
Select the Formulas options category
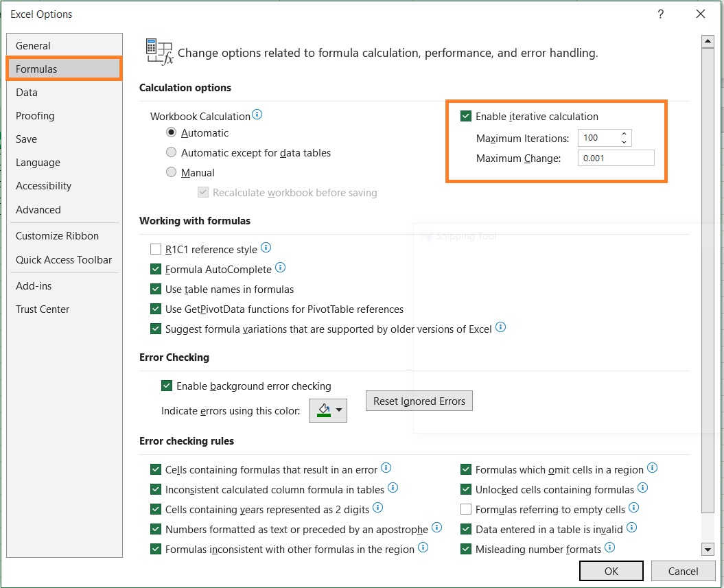pyautogui.click(x=65, y=69)
